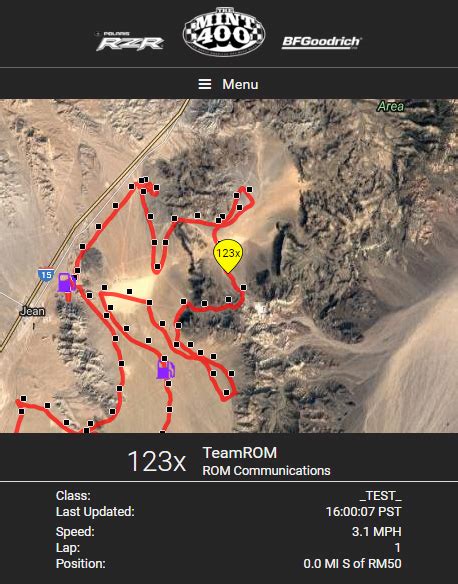This screenshot has height=584, width=458.
Task: Click the red pit marker below Jean fuel icon
Action: pyautogui.click(x=68, y=296)
